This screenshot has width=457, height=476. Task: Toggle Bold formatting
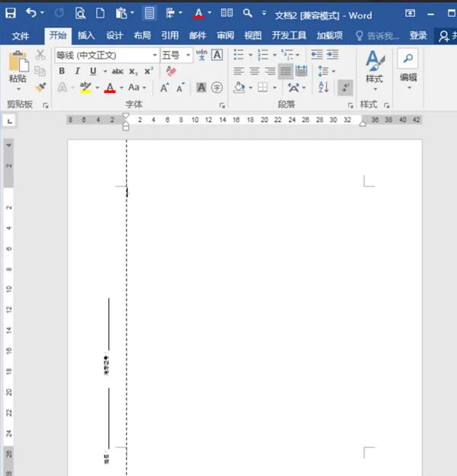coord(62,71)
